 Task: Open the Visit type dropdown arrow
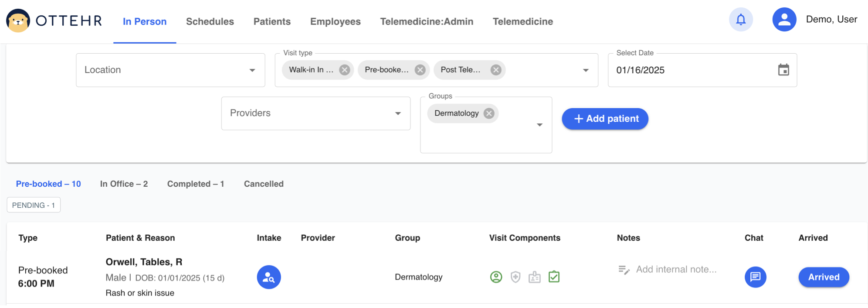point(586,70)
